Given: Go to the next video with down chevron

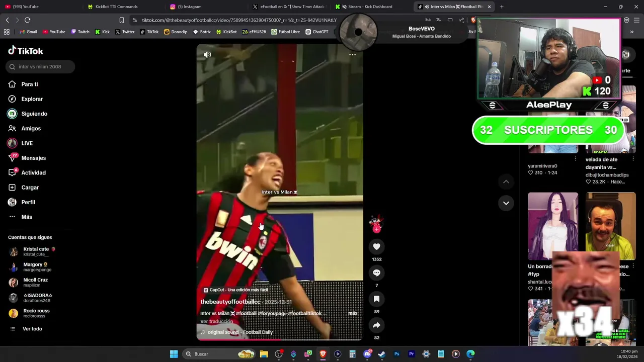Looking at the screenshot, I should tap(506, 203).
